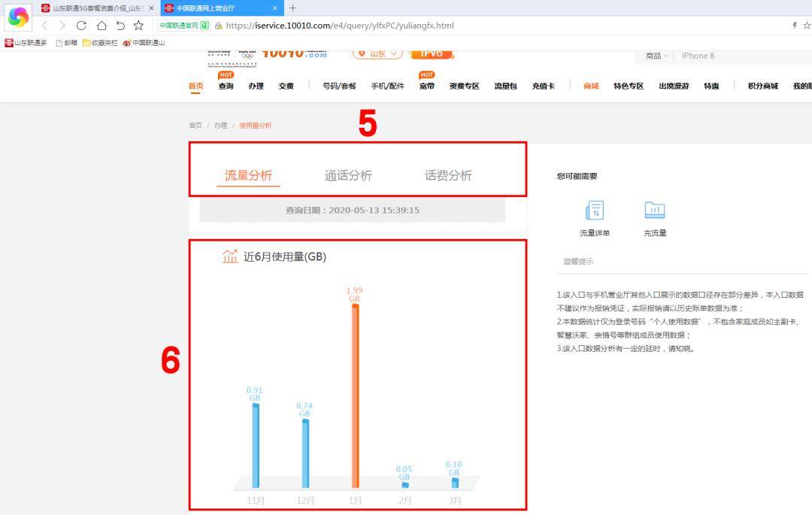Screen dimensions: 812x515
Task: Open a new browser tab
Action: [292, 8]
